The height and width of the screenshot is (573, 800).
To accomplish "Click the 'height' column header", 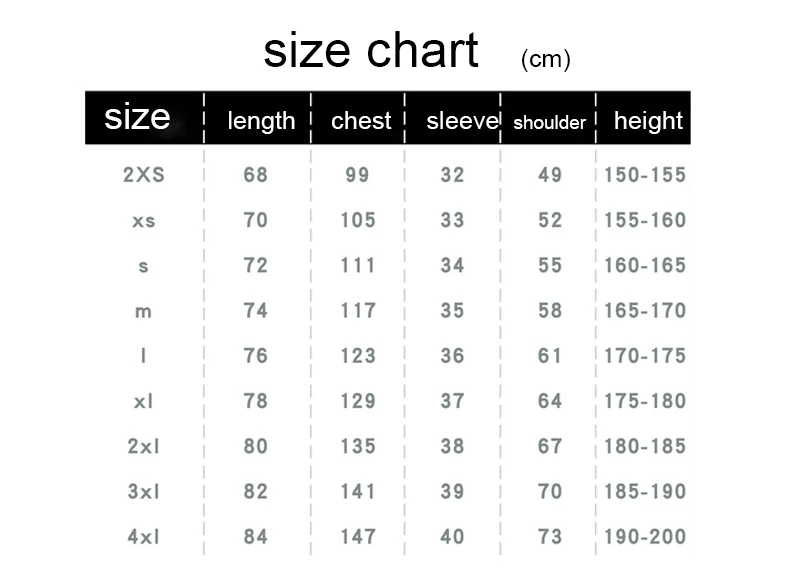I will [648, 121].
